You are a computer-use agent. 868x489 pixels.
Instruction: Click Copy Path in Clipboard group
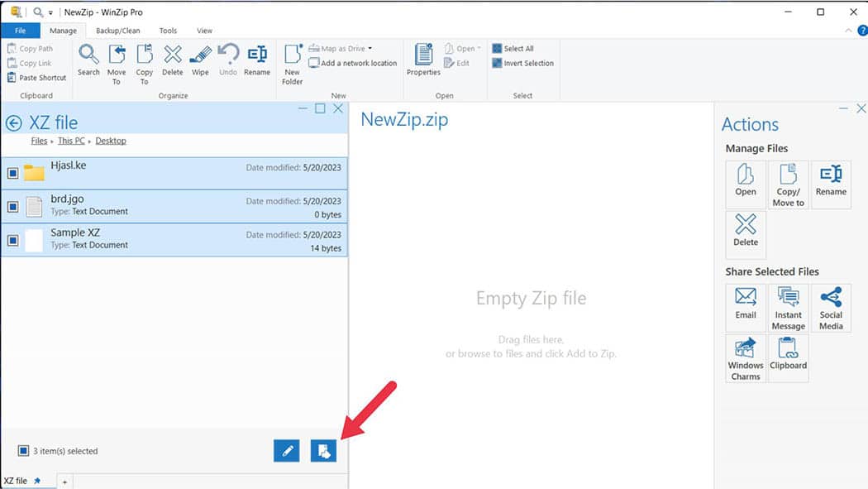coord(31,49)
